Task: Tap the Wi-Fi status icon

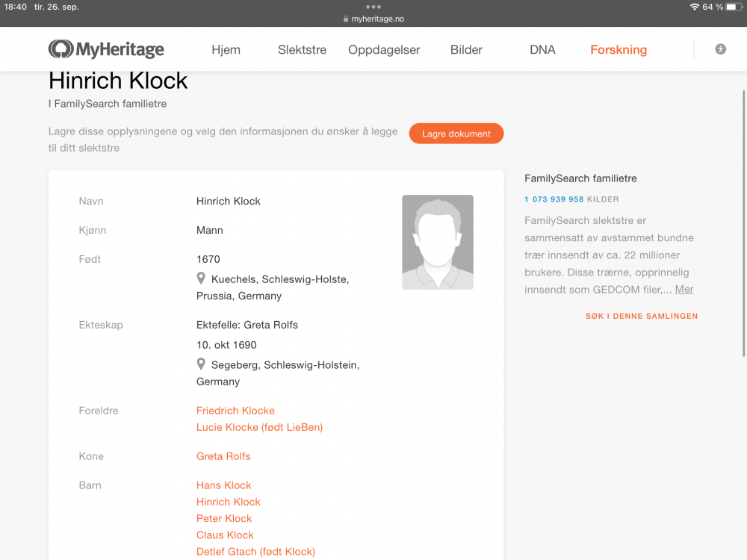Action: click(695, 7)
